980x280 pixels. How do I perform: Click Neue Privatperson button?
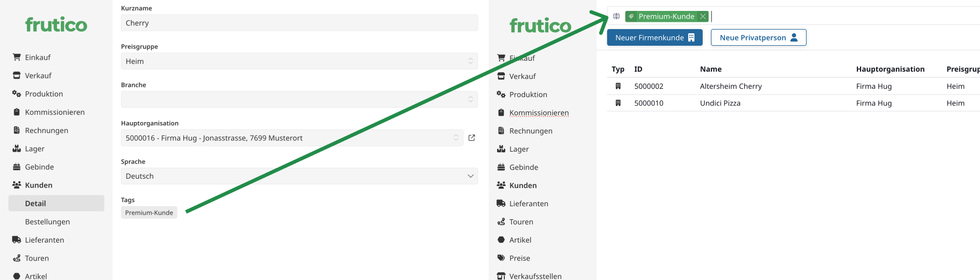point(758,37)
